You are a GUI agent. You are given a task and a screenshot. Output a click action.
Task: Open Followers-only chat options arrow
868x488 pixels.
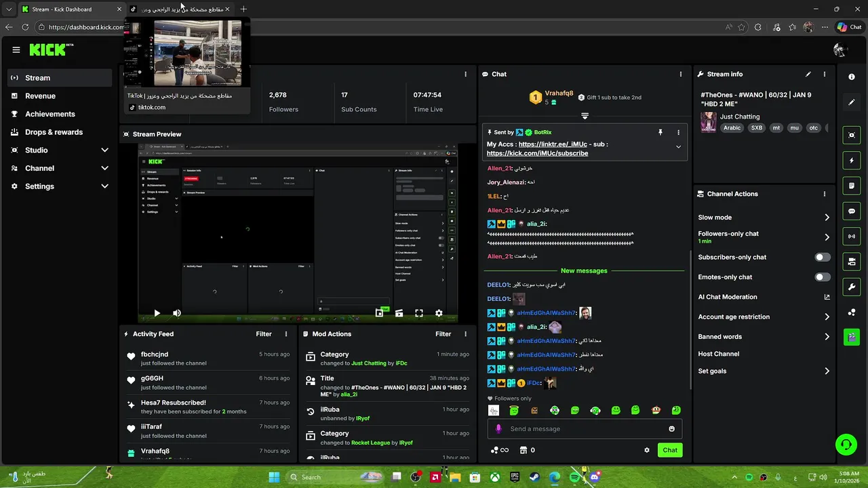point(827,237)
